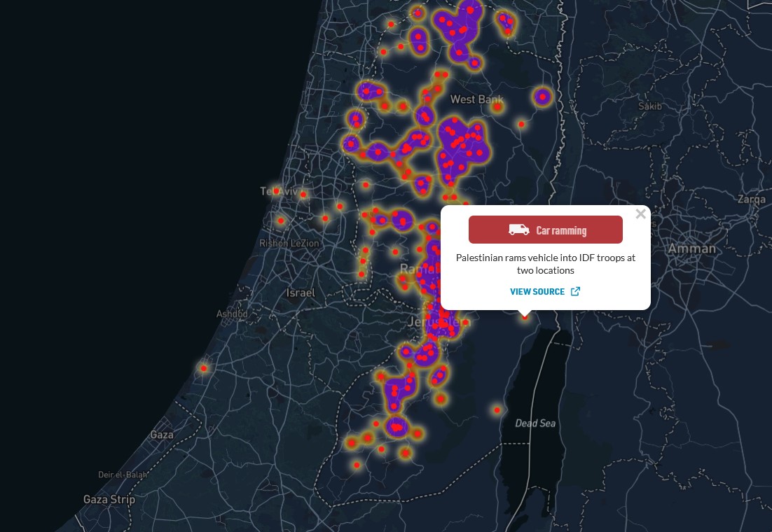Select the incident description text in popup
This screenshot has width=772, height=532.
point(545,264)
